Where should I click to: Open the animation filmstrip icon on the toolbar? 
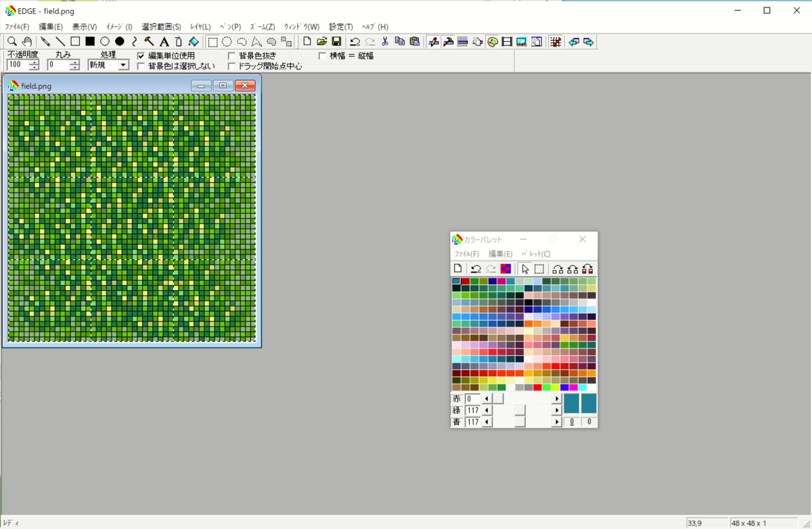506,42
